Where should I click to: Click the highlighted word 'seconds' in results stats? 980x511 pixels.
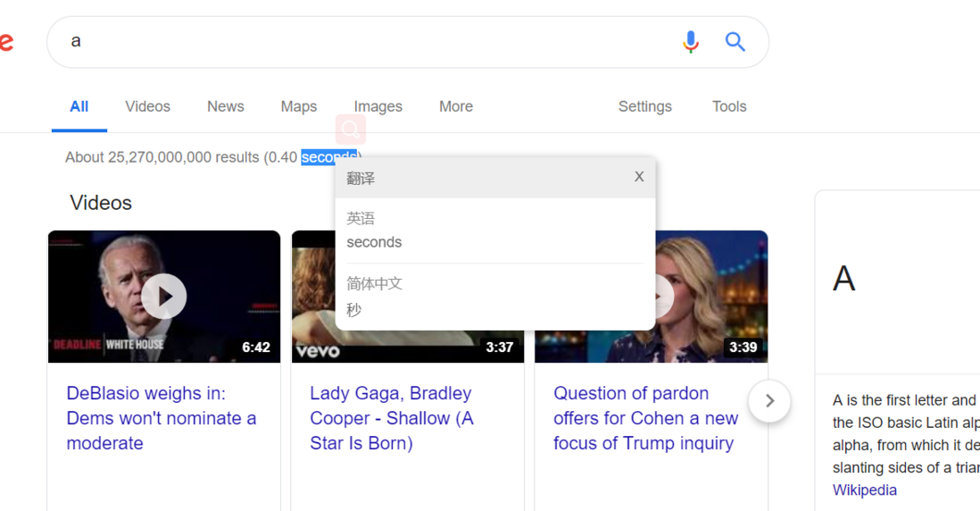[328, 157]
